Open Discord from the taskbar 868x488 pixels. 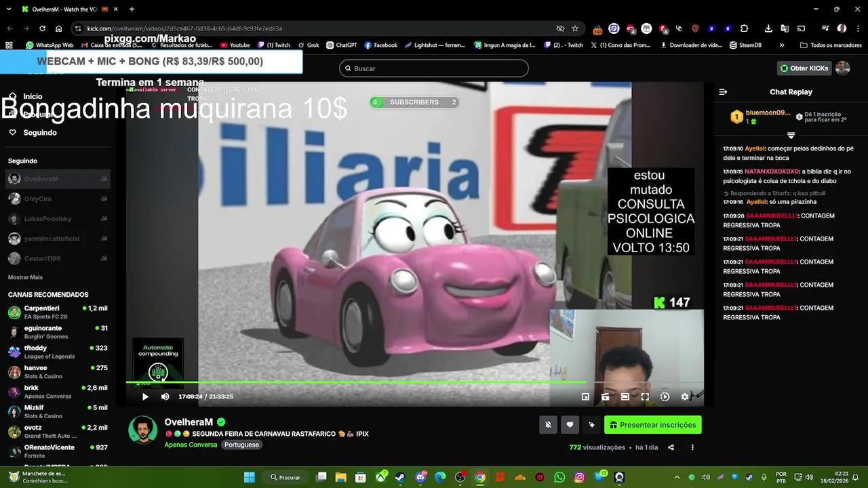[x=420, y=477]
